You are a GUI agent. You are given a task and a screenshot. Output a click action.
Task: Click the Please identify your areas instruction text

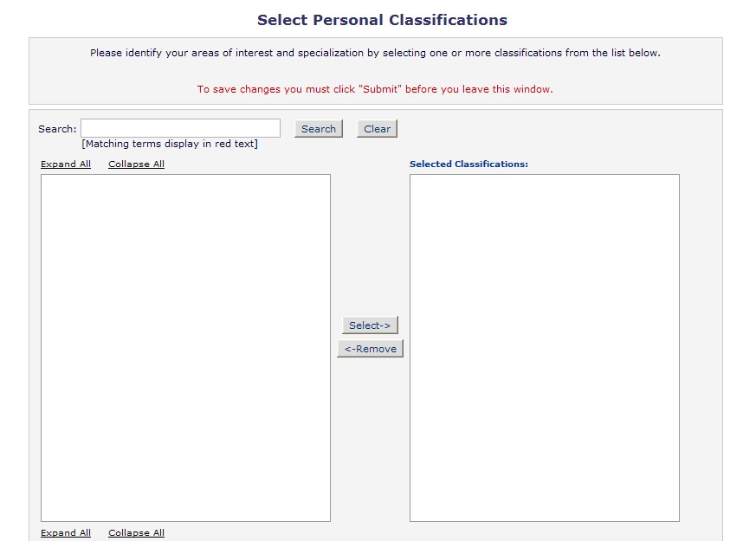375,53
